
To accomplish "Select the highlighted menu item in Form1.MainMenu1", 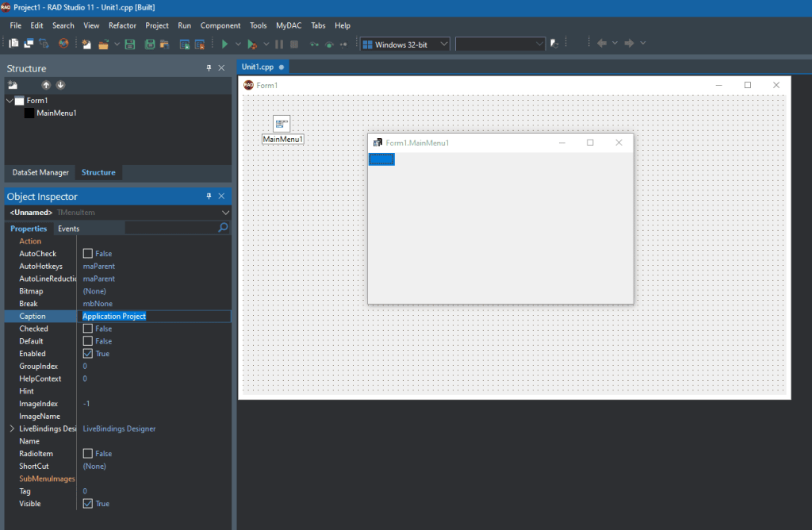I will point(381,159).
